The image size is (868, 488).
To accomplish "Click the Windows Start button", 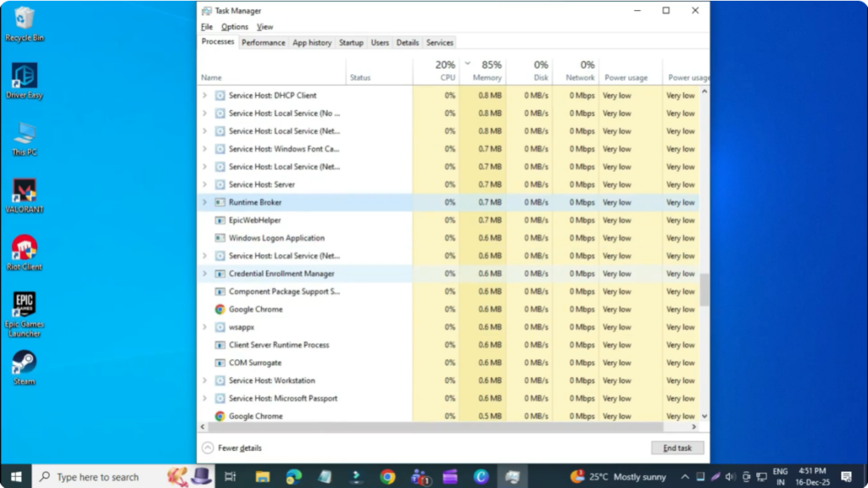I will pos(15,477).
